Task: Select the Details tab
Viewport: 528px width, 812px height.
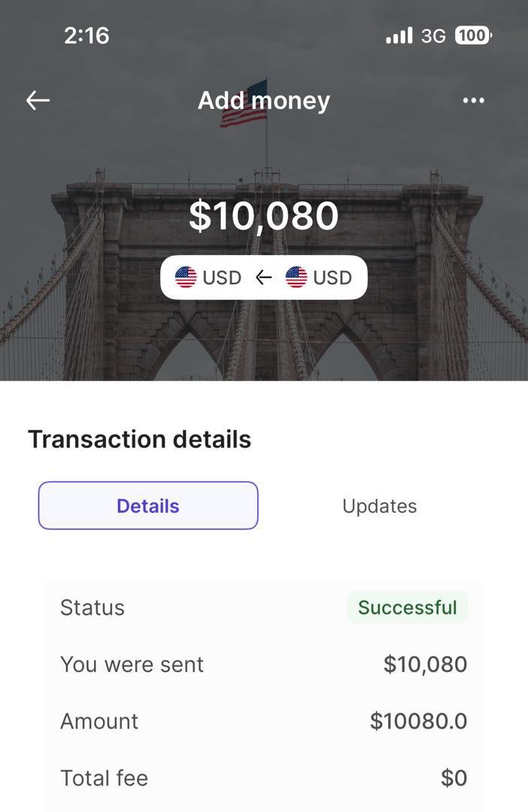Action: tap(148, 505)
